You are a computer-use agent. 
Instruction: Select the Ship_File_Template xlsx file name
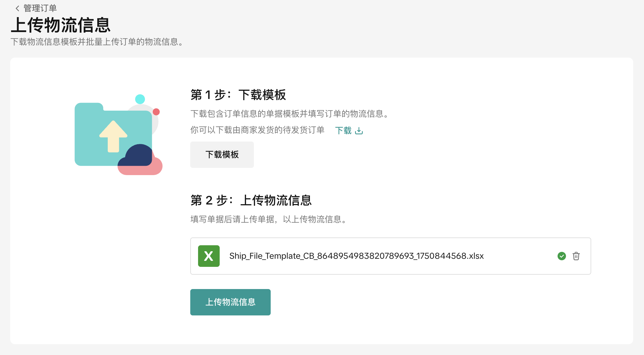coord(356,256)
